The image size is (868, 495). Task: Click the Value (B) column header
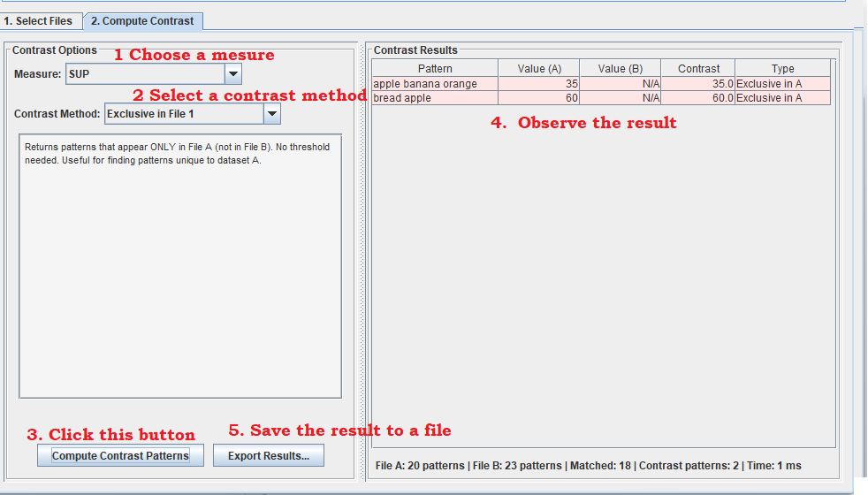click(620, 69)
